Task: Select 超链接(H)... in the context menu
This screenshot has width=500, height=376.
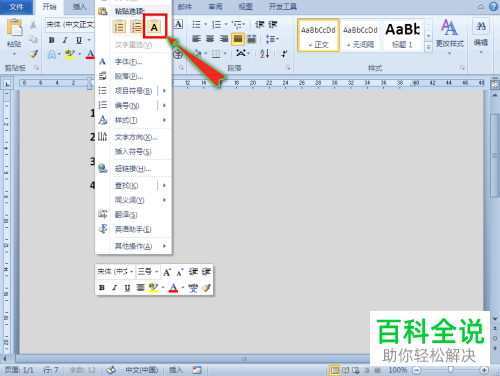Action: coord(133,169)
